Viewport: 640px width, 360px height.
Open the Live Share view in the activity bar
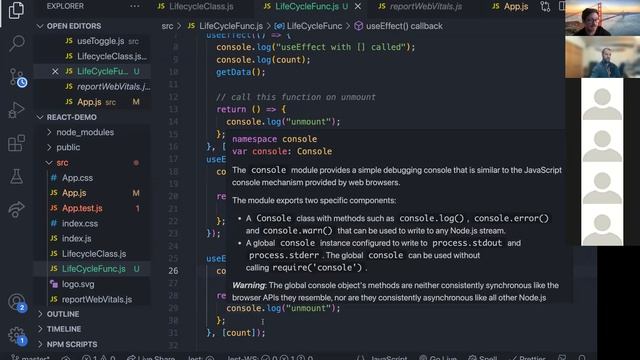[16, 209]
